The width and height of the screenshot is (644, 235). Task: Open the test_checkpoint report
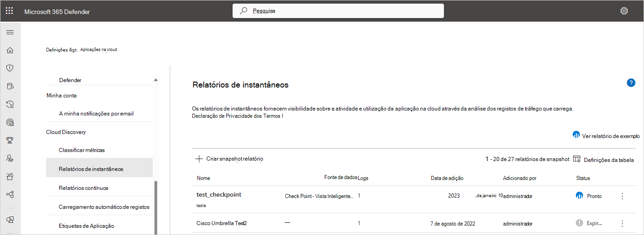(219, 194)
